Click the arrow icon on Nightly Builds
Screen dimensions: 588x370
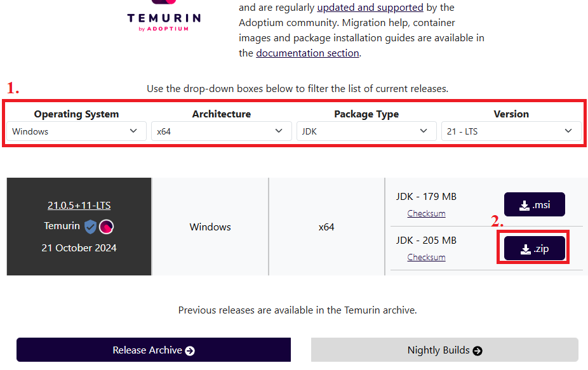(x=478, y=351)
